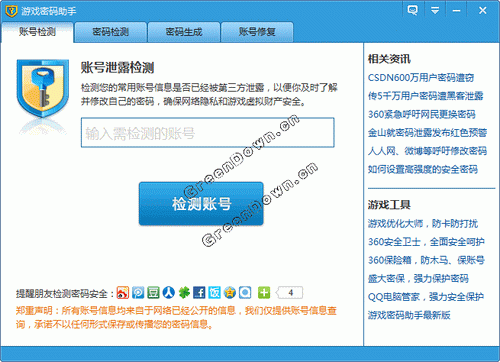
Task: Open more share options plus icon
Action: 264,293
